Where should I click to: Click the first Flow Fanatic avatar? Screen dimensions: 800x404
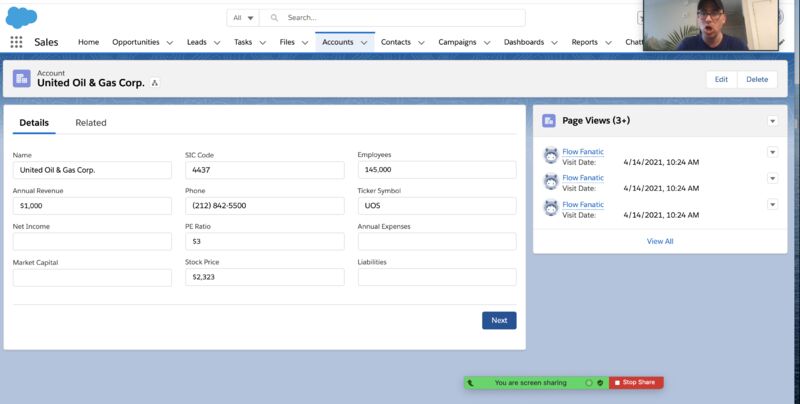coord(551,156)
